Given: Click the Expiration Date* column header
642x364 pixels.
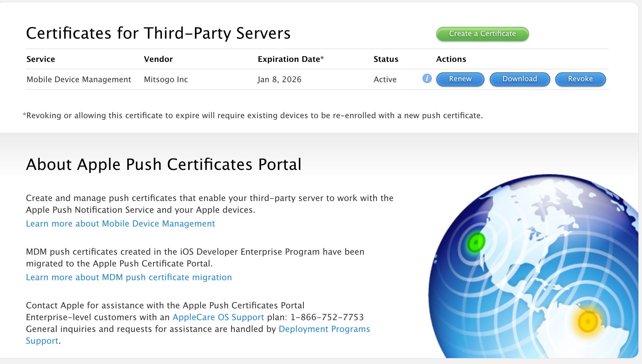Looking at the screenshot, I should (x=291, y=59).
